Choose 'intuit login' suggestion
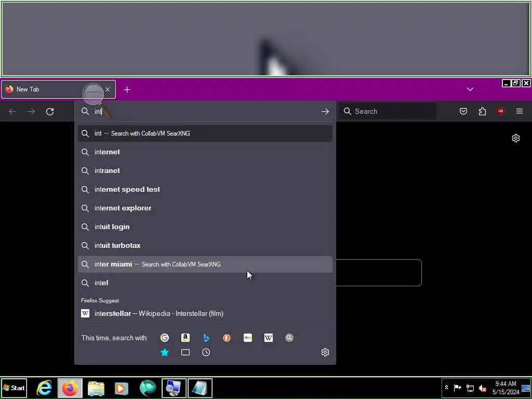Image resolution: width=532 pixels, height=399 pixels. 205,227
